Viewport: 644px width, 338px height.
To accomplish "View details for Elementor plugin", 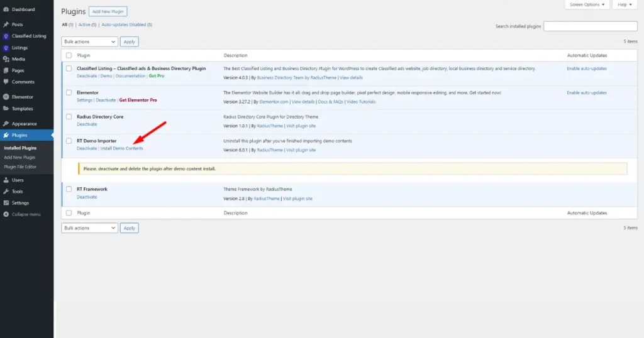I will (303, 102).
